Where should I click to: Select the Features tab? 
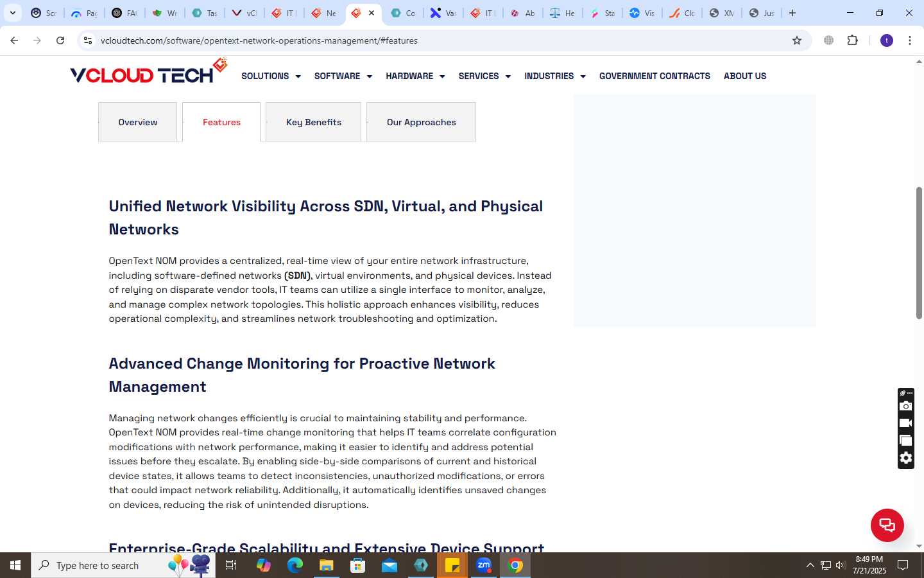point(221,122)
